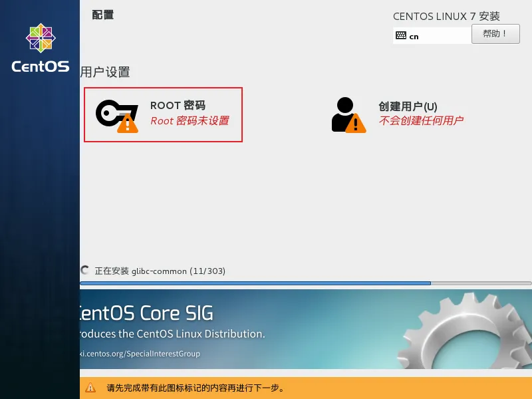Click the '请先完成带有此图标标记的内容再进行下一步' message
532x399 pixels.
196,388
